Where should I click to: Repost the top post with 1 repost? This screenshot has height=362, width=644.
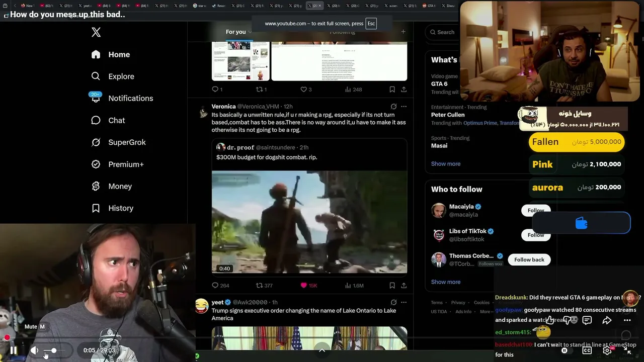[x=261, y=89]
